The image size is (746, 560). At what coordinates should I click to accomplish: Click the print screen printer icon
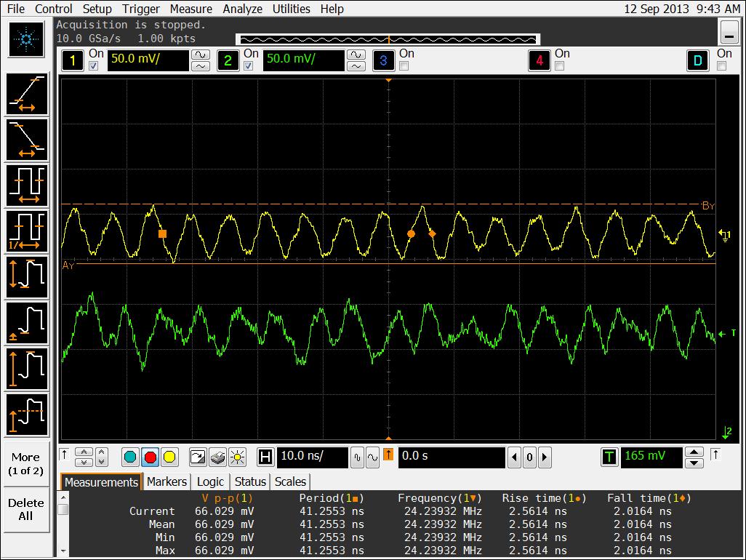(217, 457)
